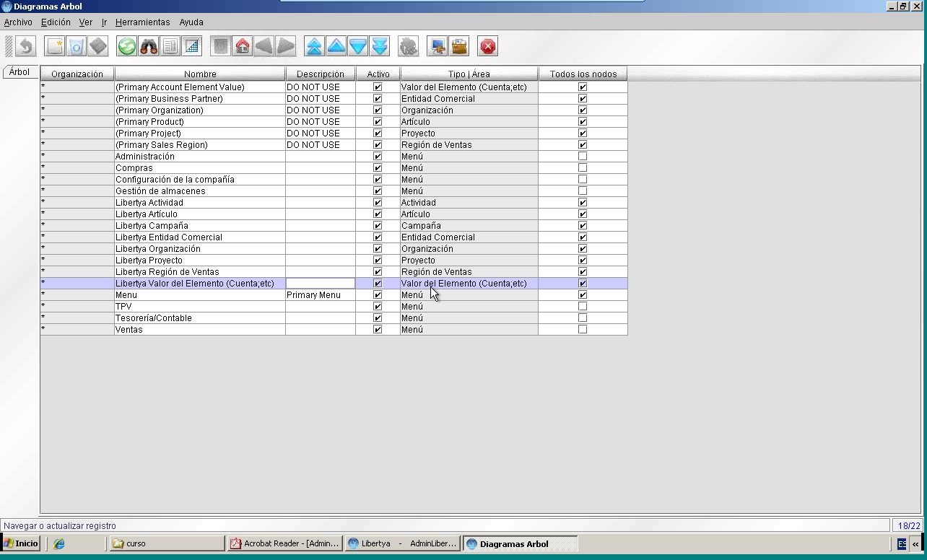Open the Ver menu
This screenshot has height=560, width=927.
(x=86, y=22)
